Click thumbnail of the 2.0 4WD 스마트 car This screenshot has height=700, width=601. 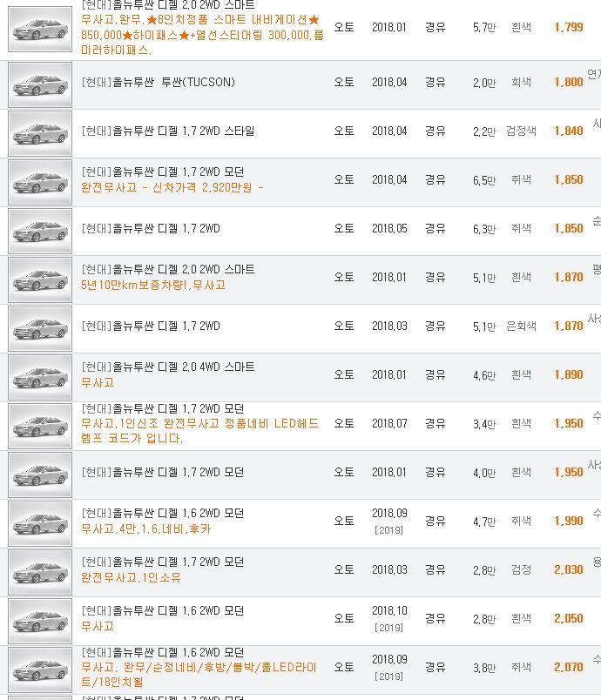[x=40, y=377]
